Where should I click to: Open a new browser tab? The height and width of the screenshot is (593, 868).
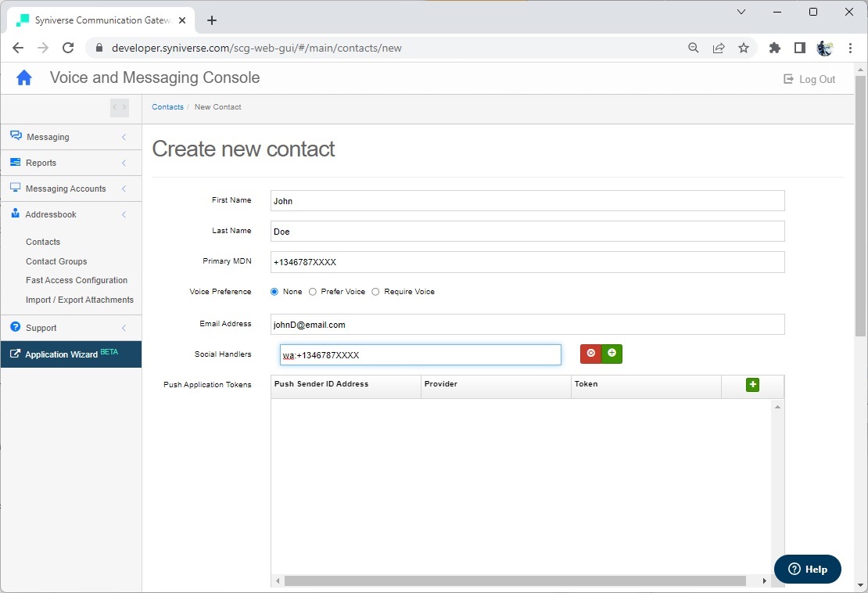coord(211,20)
